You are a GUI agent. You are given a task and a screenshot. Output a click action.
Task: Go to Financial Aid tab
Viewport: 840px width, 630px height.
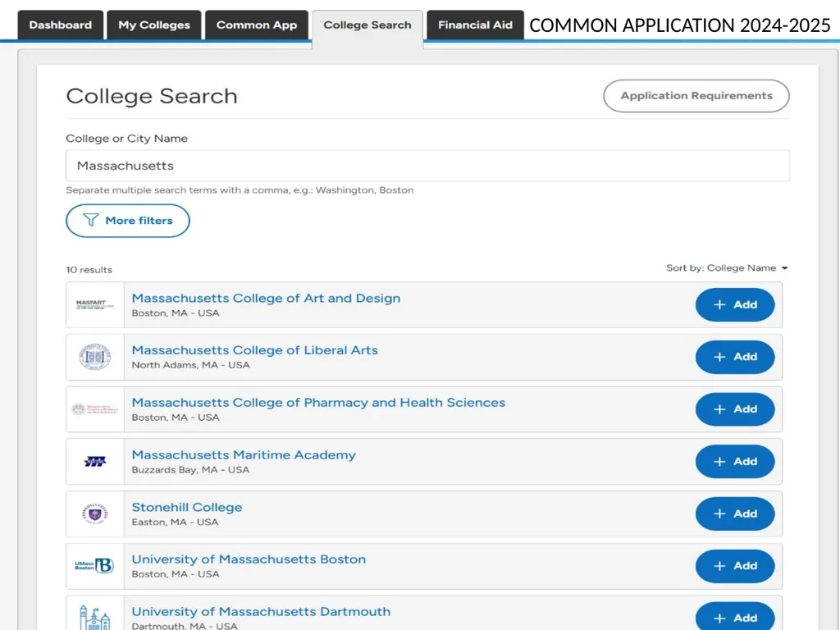point(475,25)
